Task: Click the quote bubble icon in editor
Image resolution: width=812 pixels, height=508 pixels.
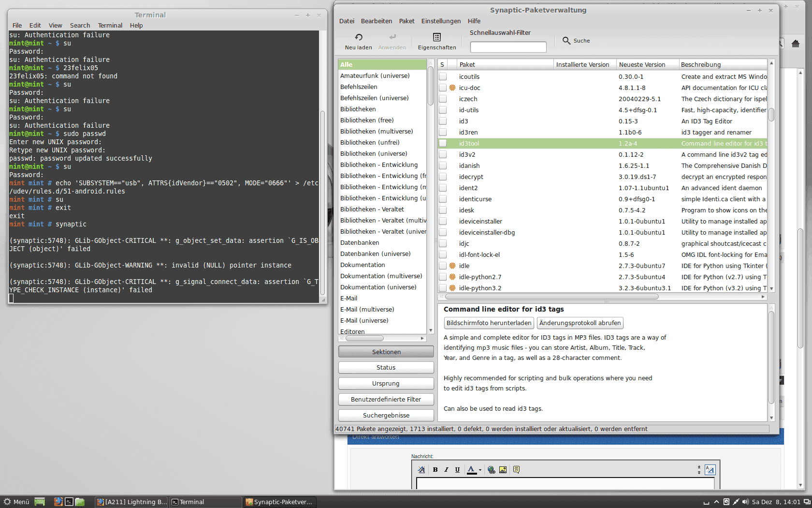Action: click(x=516, y=470)
